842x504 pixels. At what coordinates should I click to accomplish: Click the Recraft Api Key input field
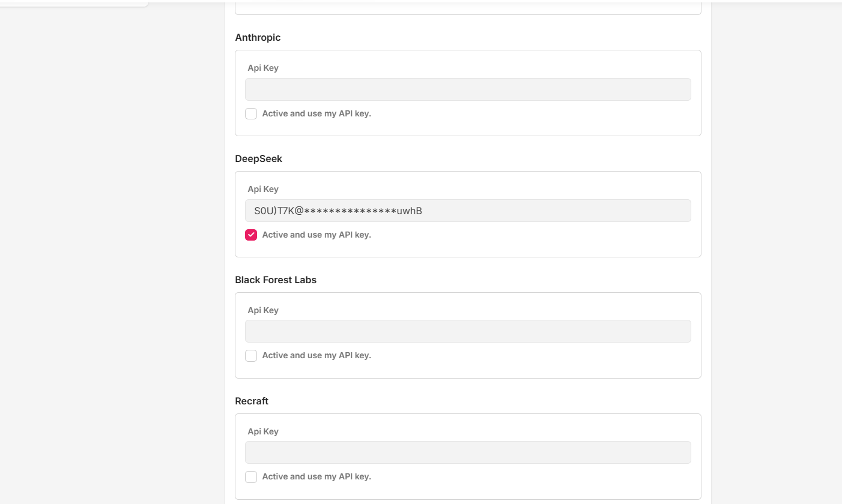[468, 452]
